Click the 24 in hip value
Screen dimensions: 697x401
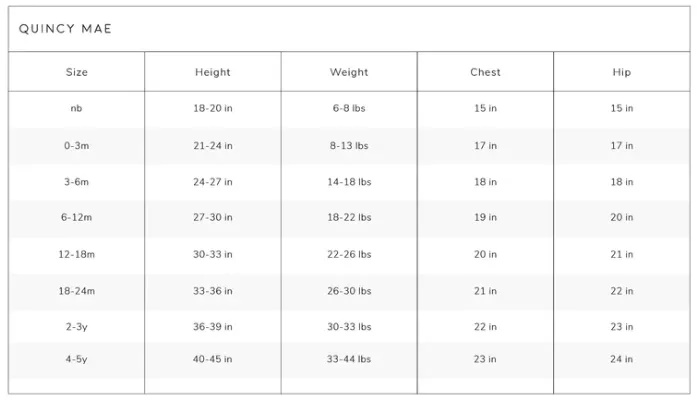621,359
